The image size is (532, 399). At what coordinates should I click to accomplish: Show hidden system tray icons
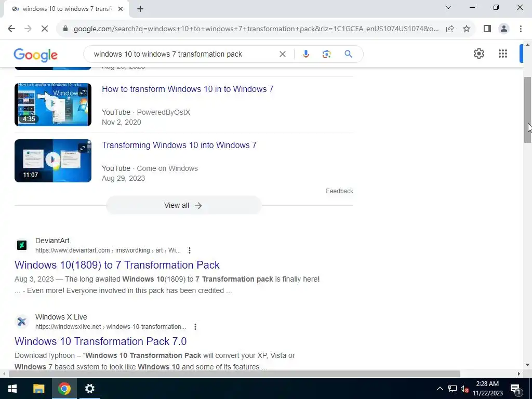point(440,389)
